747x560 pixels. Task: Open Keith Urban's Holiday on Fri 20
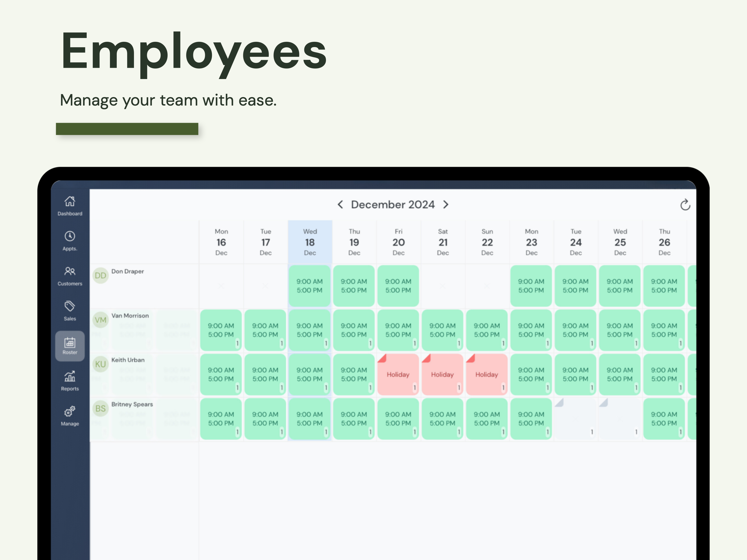(x=398, y=375)
